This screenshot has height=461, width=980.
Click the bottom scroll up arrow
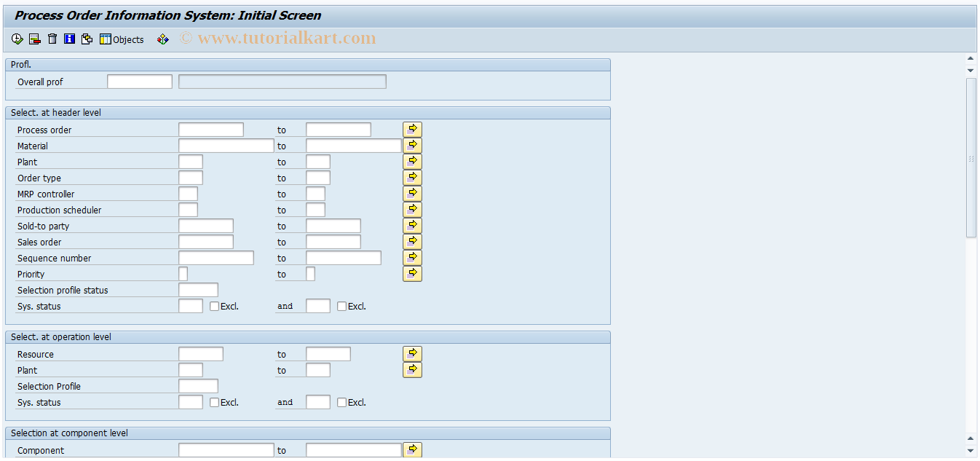click(x=971, y=438)
